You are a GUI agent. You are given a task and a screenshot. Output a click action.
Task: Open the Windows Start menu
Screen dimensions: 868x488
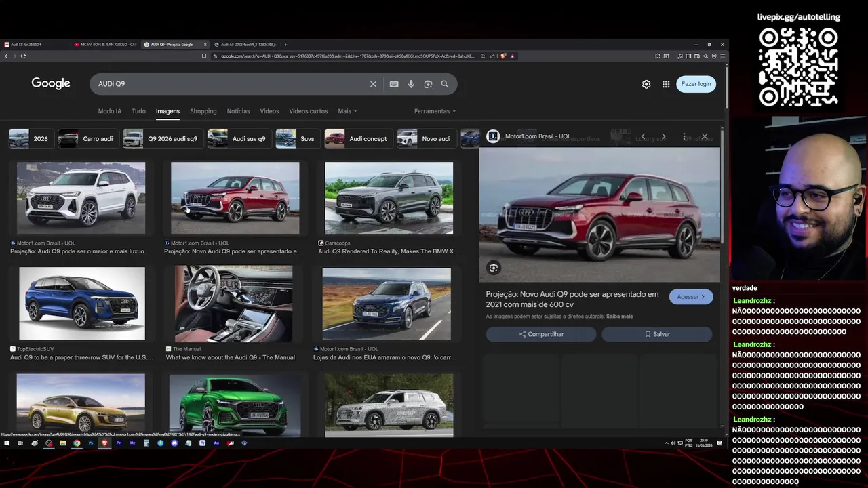(7, 443)
